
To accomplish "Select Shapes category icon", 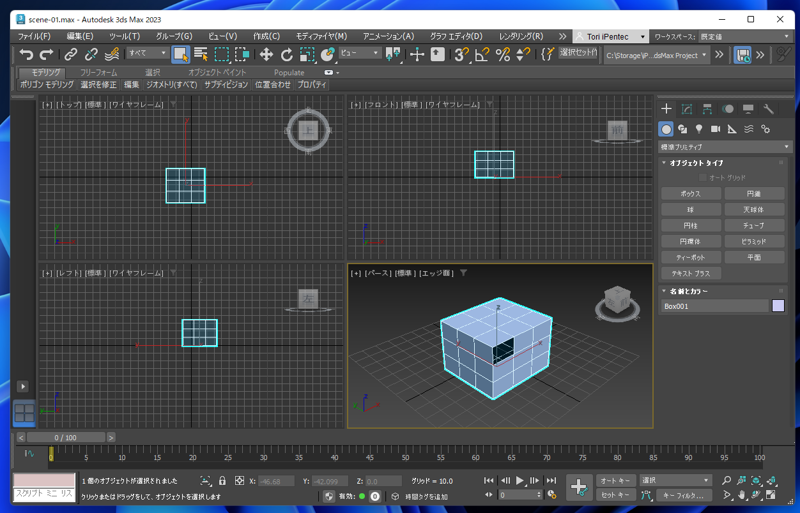I will tap(682, 129).
